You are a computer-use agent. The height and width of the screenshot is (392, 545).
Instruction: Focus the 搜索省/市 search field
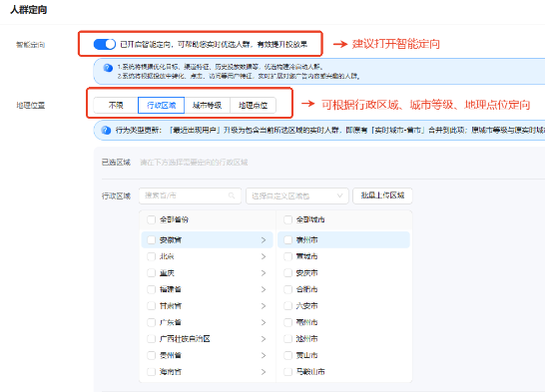point(190,196)
